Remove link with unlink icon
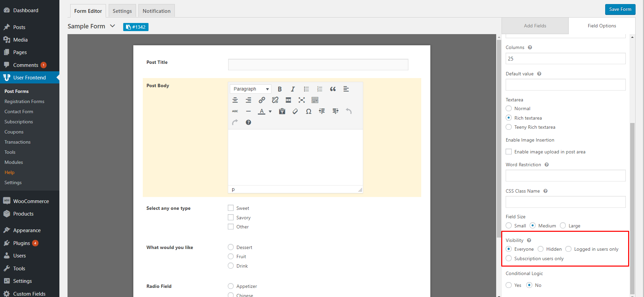Viewport: 644px width, 297px height. (275, 100)
